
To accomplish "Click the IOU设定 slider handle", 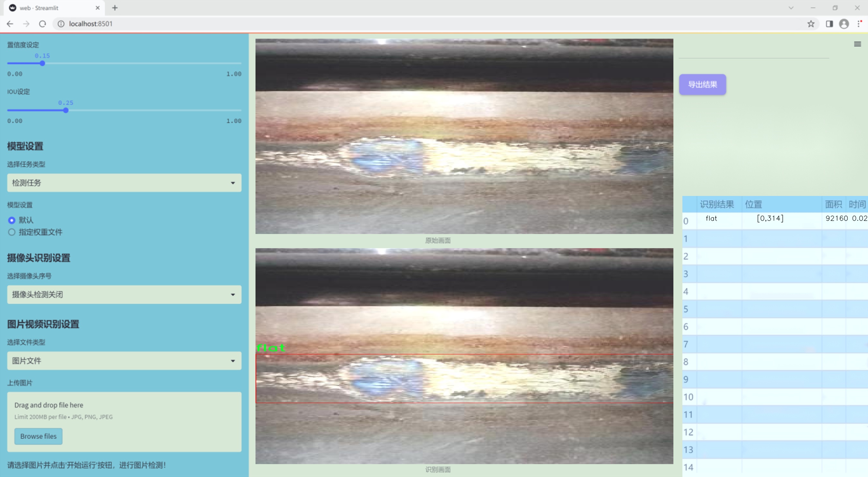I will 66,110.
